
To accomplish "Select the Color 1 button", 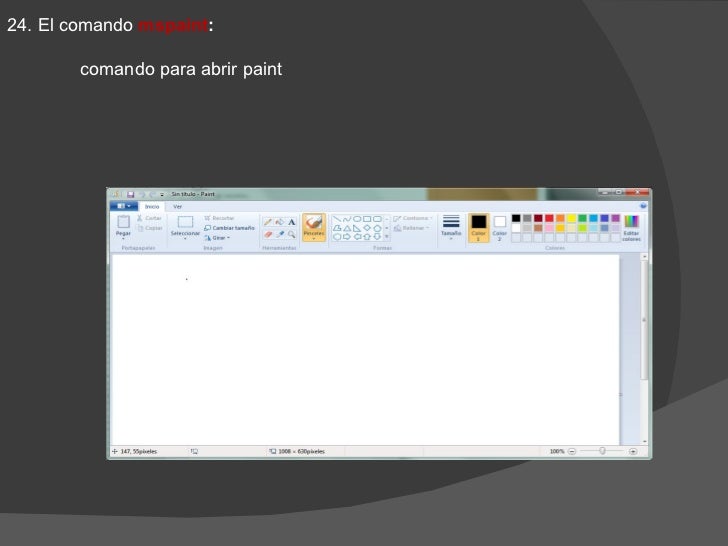I will tap(479, 228).
